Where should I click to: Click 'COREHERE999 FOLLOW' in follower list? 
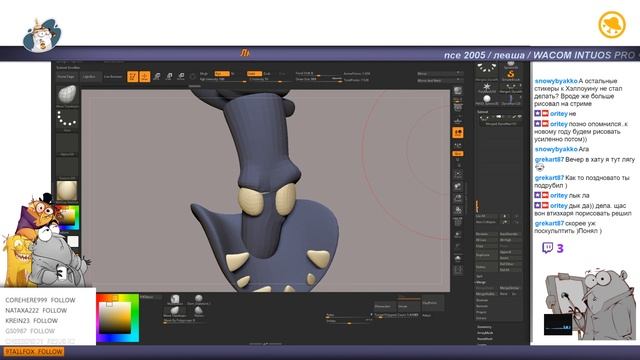(40, 300)
